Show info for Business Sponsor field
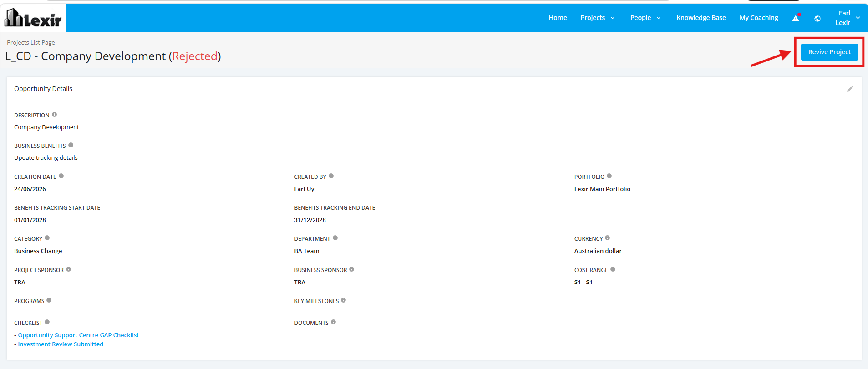Viewport: 868px width, 369px height. (x=351, y=269)
